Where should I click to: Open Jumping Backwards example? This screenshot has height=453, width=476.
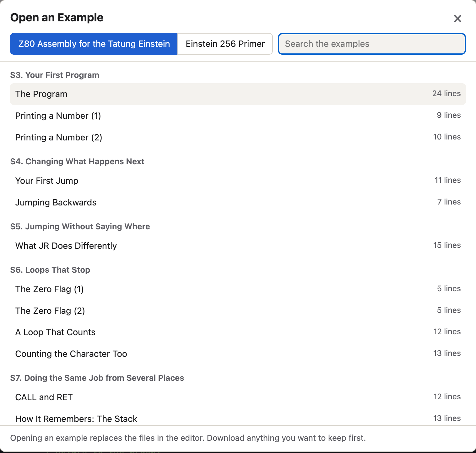pyautogui.click(x=238, y=202)
